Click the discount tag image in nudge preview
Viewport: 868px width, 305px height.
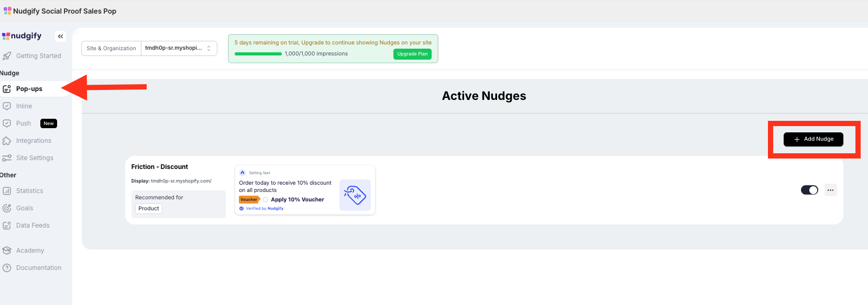355,195
